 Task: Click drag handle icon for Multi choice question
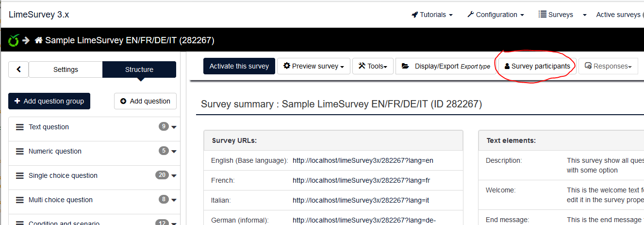click(20, 200)
